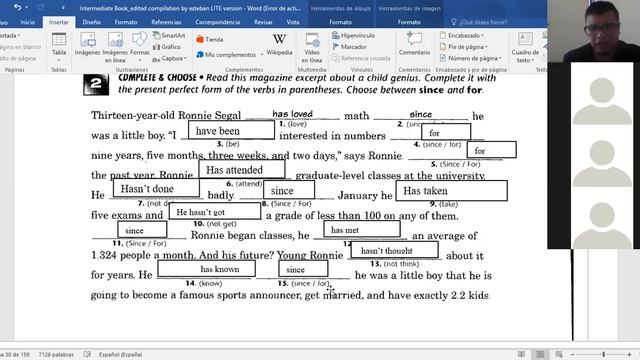Click the zoom slider handle
Screen dimensions: 640x360
pyautogui.click(x=604, y=354)
